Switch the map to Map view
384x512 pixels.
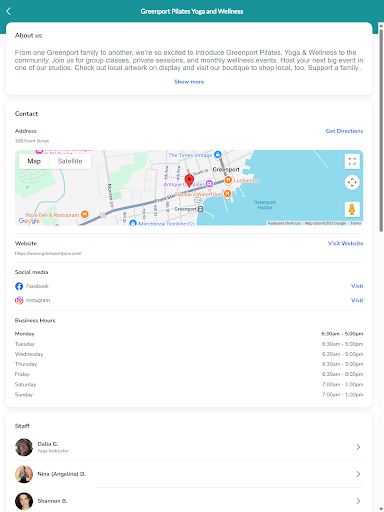click(x=34, y=161)
